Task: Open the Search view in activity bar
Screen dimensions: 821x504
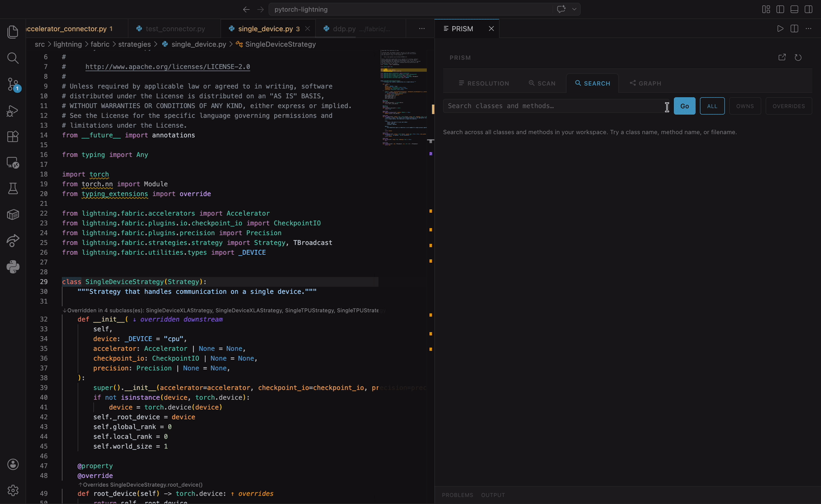Action: 13,58
